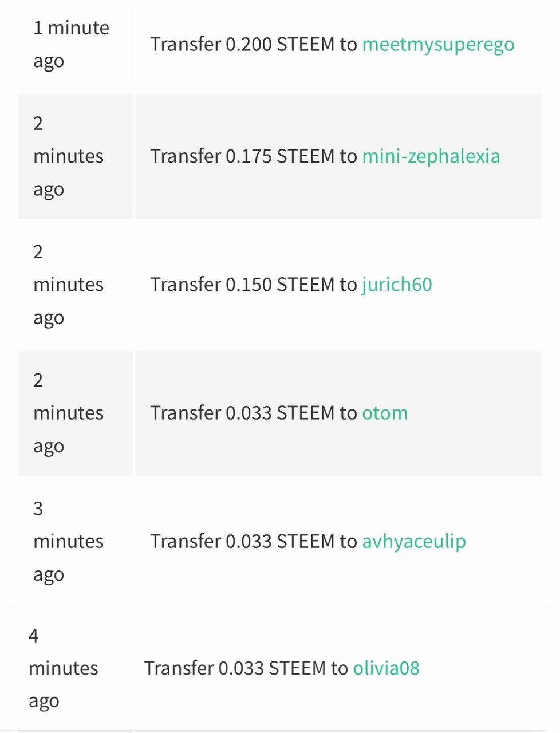The height and width of the screenshot is (733, 560).
Task: Click the 'Transfer 0.175 STEEM to' text
Action: pyautogui.click(x=254, y=156)
